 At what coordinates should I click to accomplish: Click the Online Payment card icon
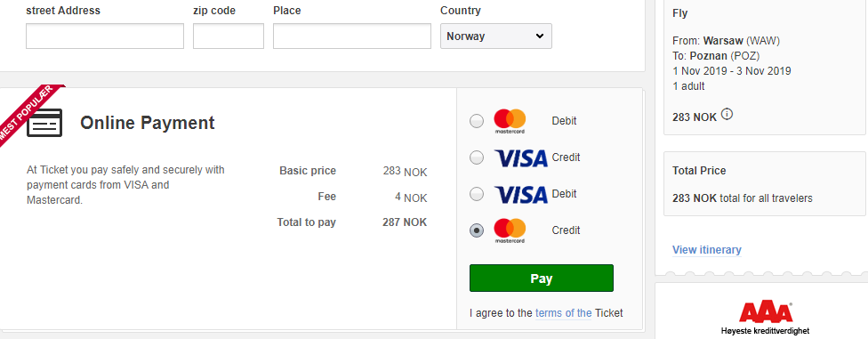pyautogui.click(x=44, y=123)
